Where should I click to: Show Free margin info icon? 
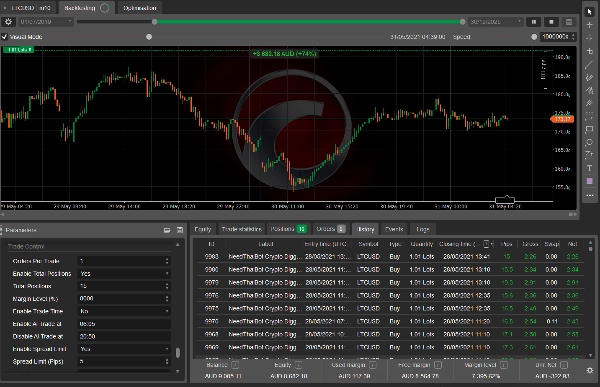click(438, 365)
